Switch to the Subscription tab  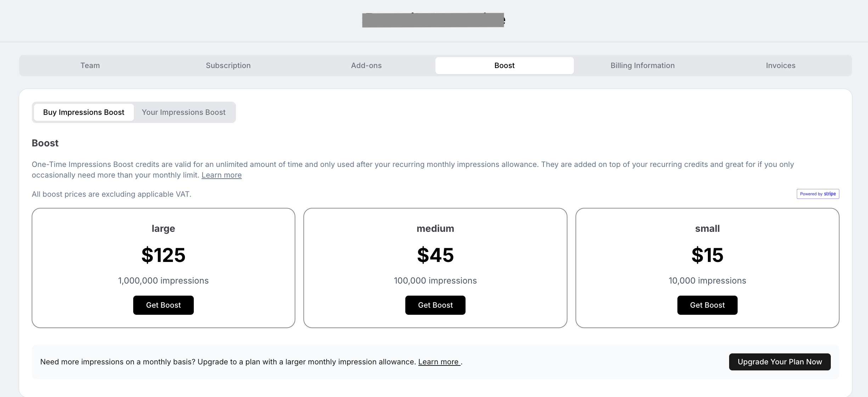click(228, 66)
